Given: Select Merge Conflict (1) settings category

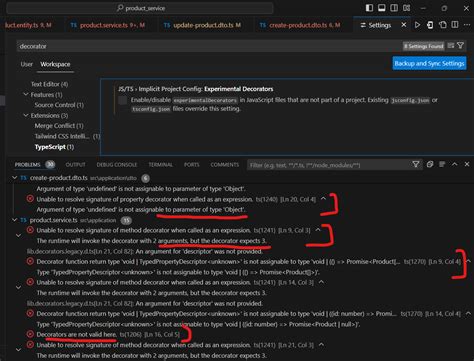Looking at the screenshot, I should 59,126.
